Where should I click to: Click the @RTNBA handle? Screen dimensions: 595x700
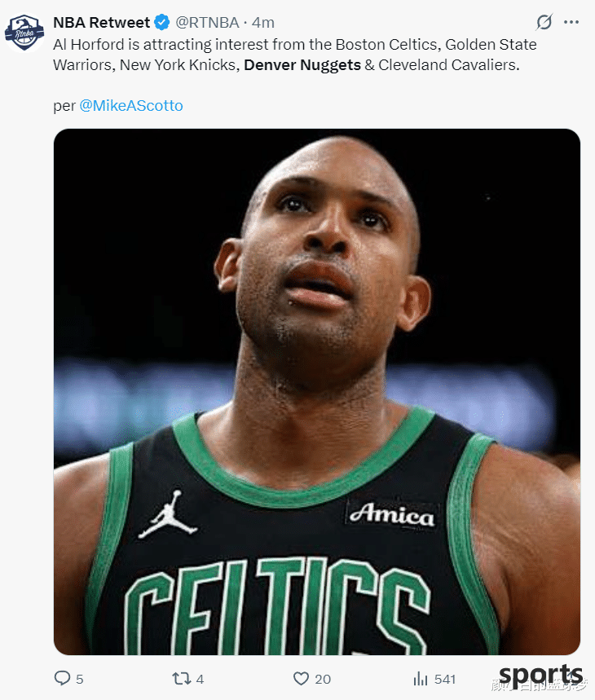207,23
